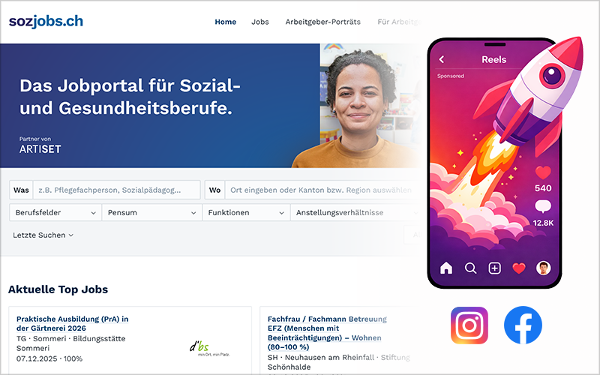Tap the comment bubble above 12.8K
600x375 pixels.
click(x=543, y=207)
